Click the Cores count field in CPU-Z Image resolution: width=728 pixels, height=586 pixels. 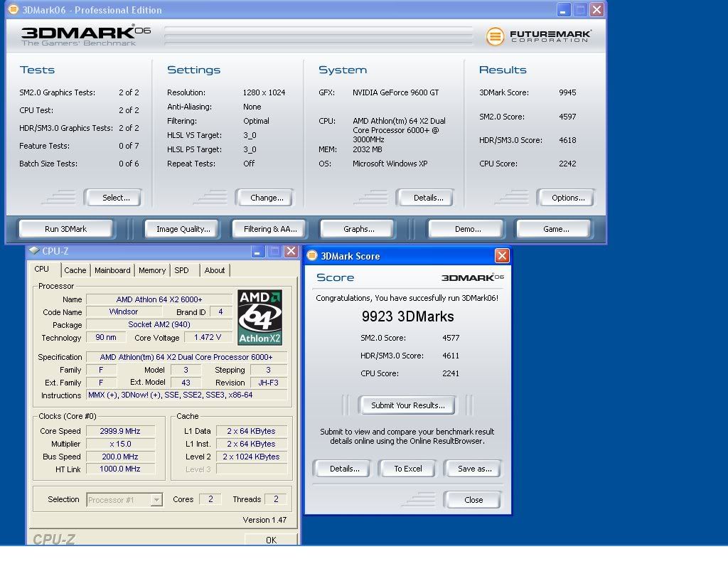click(x=210, y=499)
